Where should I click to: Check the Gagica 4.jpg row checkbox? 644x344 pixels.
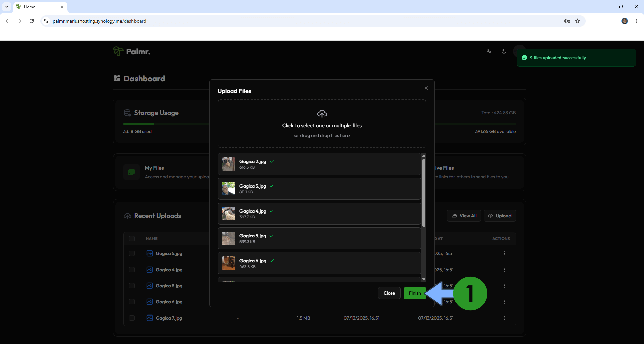[x=132, y=270]
